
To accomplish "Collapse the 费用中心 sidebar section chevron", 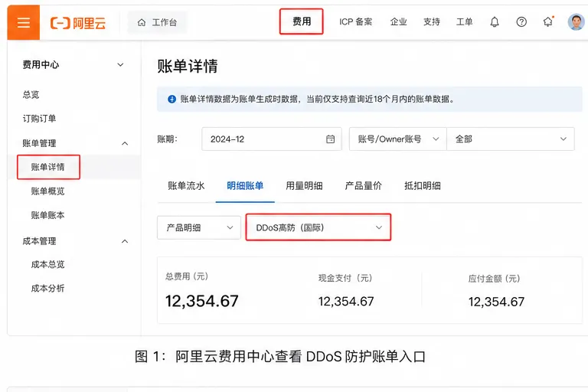I will (x=120, y=64).
